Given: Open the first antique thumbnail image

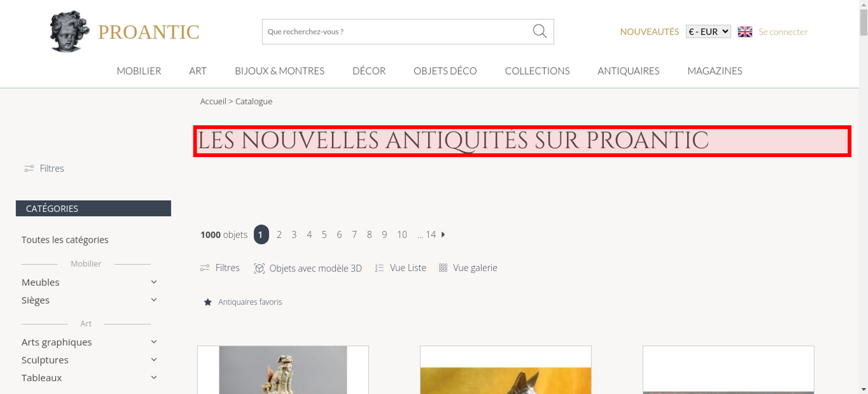Looking at the screenshot, I should [283, 370].
